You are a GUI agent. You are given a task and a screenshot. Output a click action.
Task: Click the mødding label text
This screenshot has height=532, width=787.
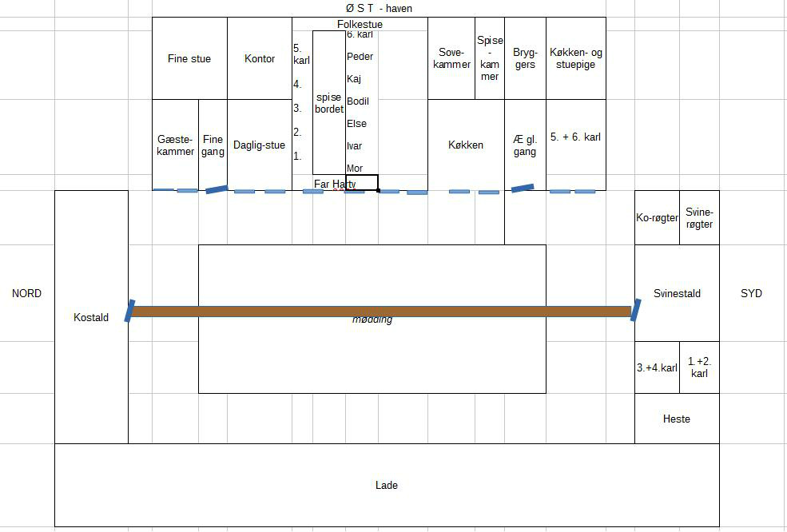[372, 320]
